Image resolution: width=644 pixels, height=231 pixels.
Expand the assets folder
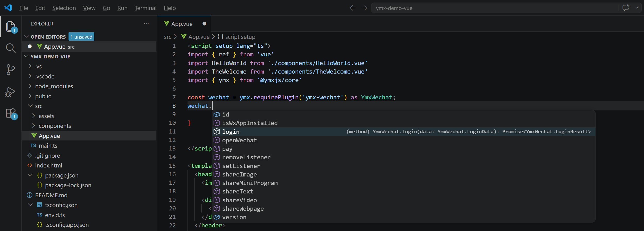33,116
